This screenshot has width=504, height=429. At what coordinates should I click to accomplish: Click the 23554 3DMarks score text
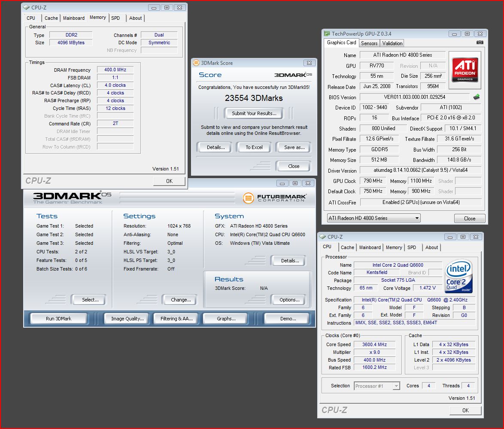click(254, 98)
